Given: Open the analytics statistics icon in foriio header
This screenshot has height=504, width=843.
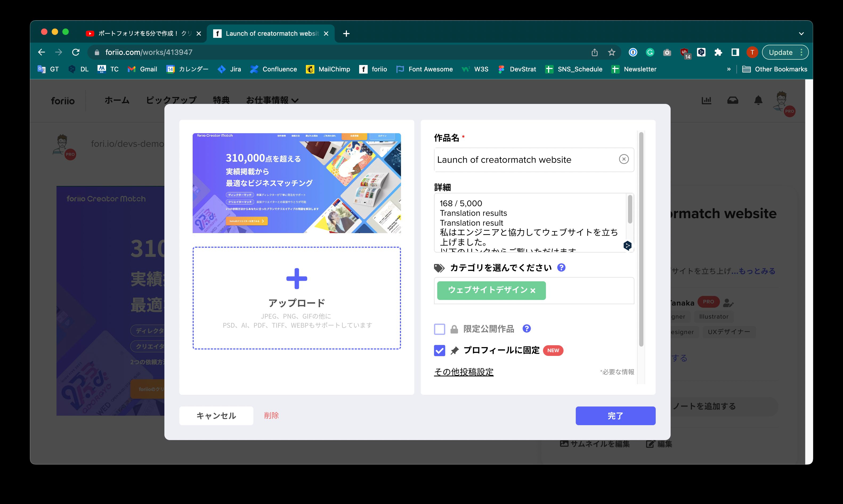Looking at the screenshot, I should [707, 100].
